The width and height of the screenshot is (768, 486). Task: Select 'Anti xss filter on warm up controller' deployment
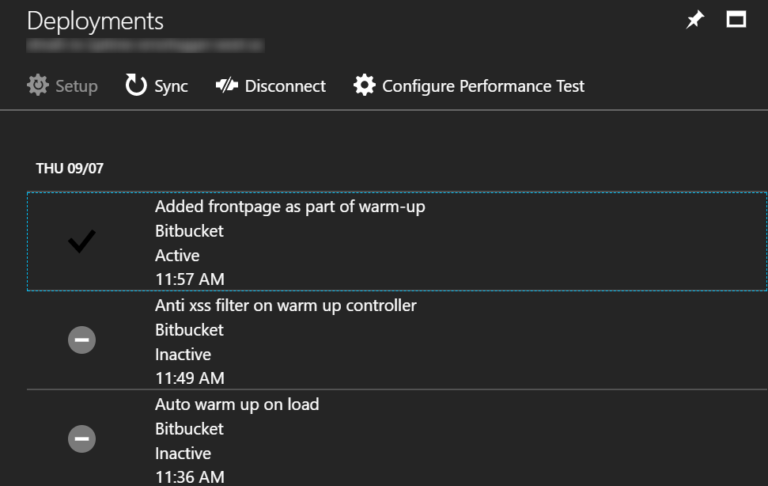point(285,305)
